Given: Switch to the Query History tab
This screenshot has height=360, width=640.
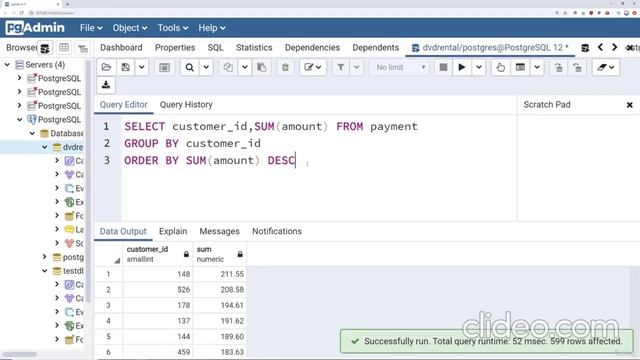Looking at the screenshot, I should (186, 104).
